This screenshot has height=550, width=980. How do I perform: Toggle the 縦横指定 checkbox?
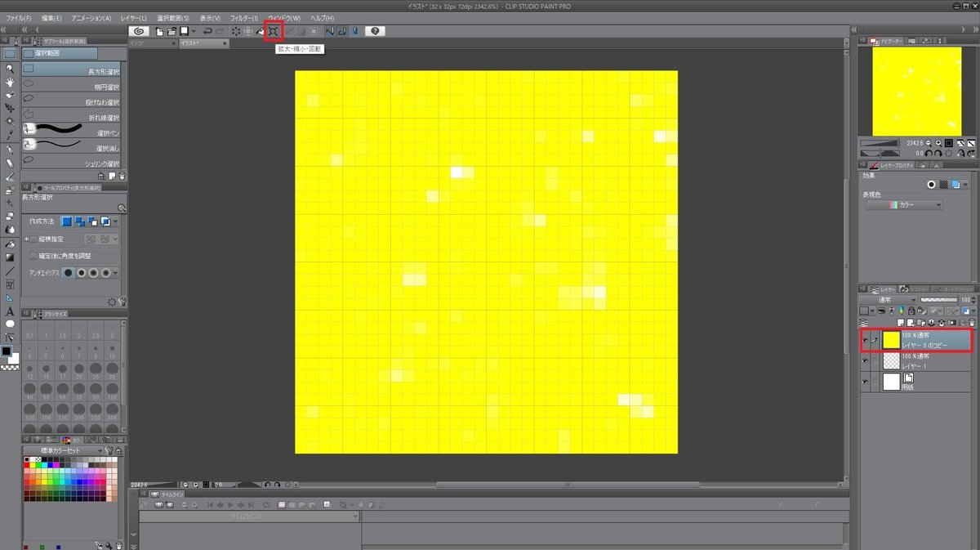pyautogui.click(x=33, y=239)
